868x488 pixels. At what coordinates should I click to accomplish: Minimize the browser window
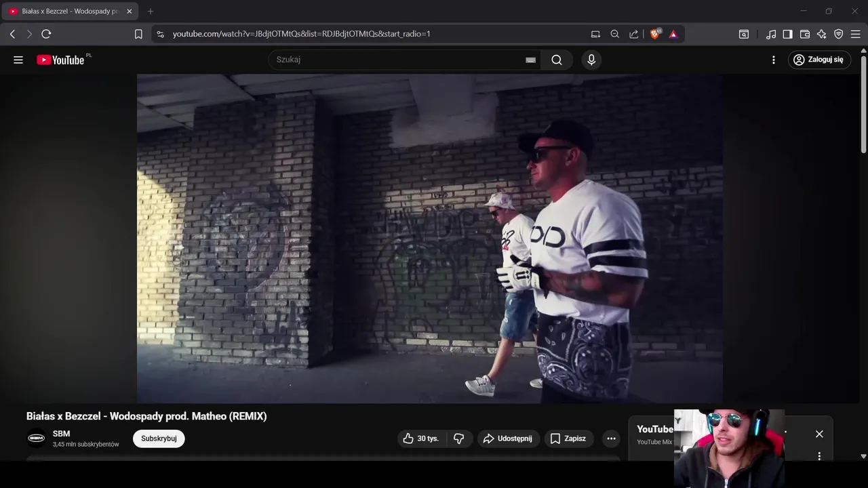(804, 11)
